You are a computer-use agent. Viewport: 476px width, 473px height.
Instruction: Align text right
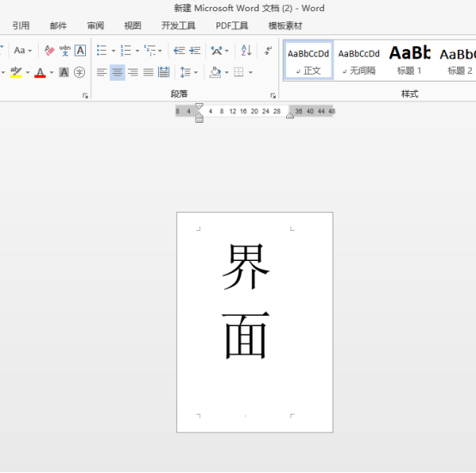132,72
